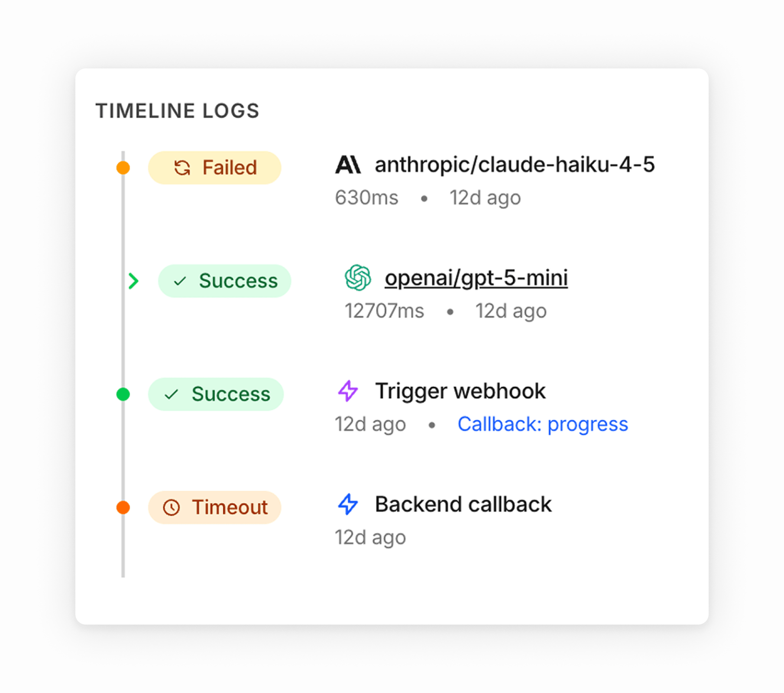784x693 pixels.
Task: Select the orange Failed timeline dot
Action: (123, 168)
